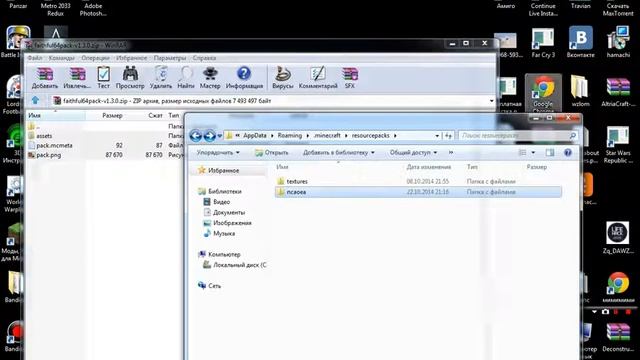
Task: Click AppData in the Explorer breadcrumb
Action: pos(255,136)
